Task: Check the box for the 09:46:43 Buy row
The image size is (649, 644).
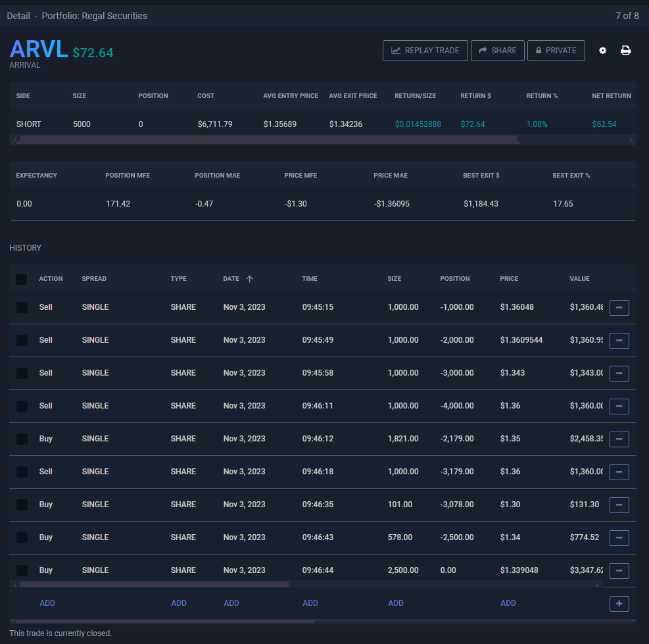Action: 22,537
